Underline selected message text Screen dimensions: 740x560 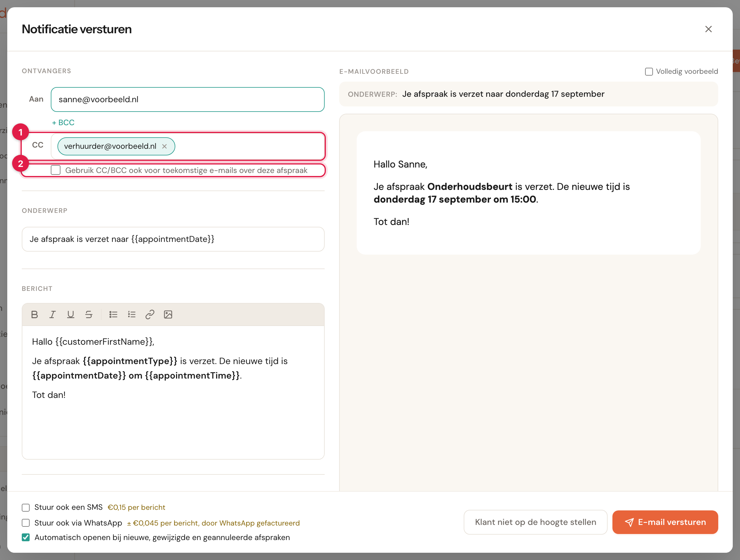[x=71, y=314]
